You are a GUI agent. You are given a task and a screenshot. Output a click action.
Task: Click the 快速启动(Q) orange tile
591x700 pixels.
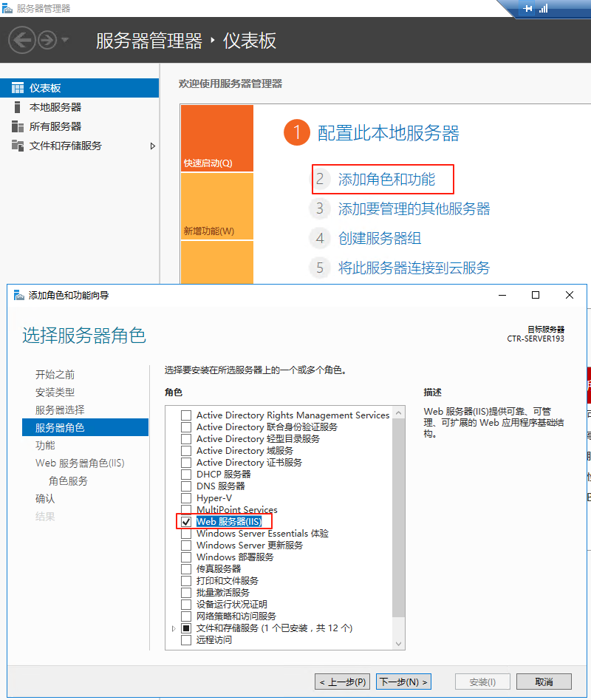pos(216,138)
